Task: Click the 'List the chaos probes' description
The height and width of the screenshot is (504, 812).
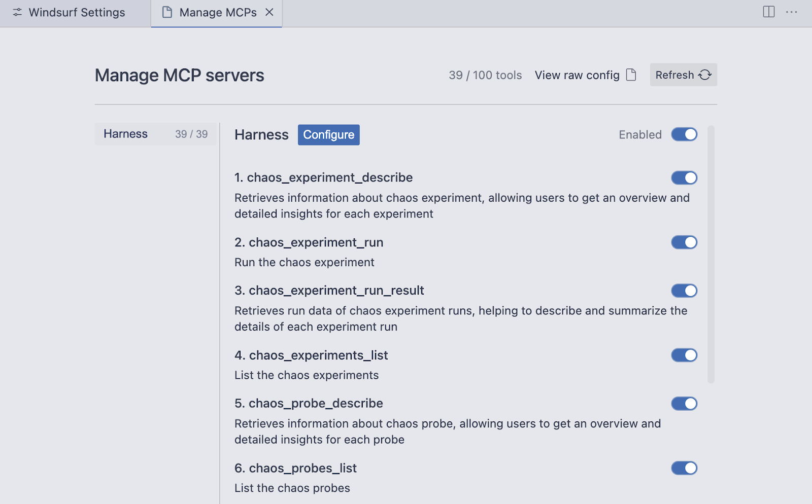Action: pyautogui.click(x=292, y=488)
